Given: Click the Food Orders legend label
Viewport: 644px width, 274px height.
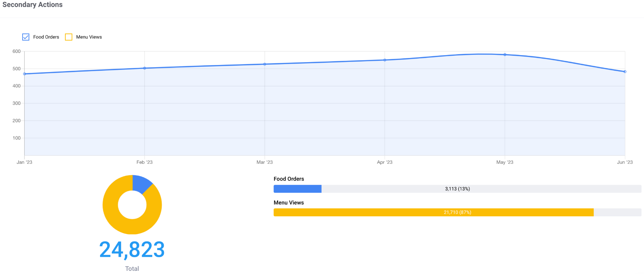Looking at the screenshot, I should 46,37.
